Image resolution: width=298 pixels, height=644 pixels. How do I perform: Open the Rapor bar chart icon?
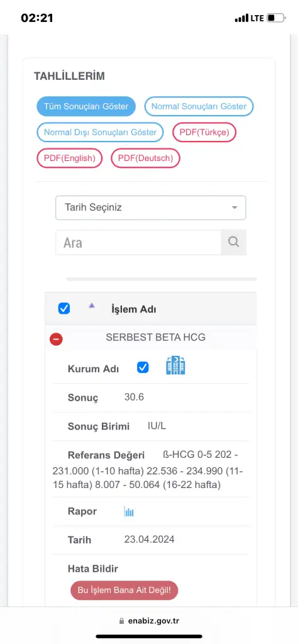(x=129, y=511)
